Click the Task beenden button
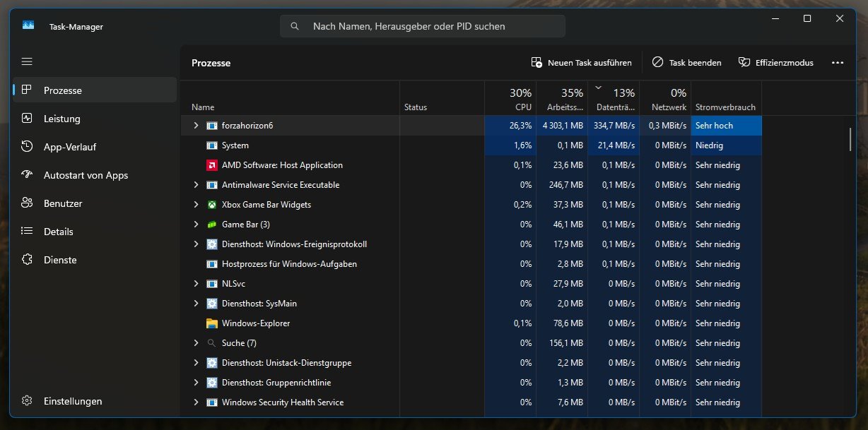 click(686, 63)
